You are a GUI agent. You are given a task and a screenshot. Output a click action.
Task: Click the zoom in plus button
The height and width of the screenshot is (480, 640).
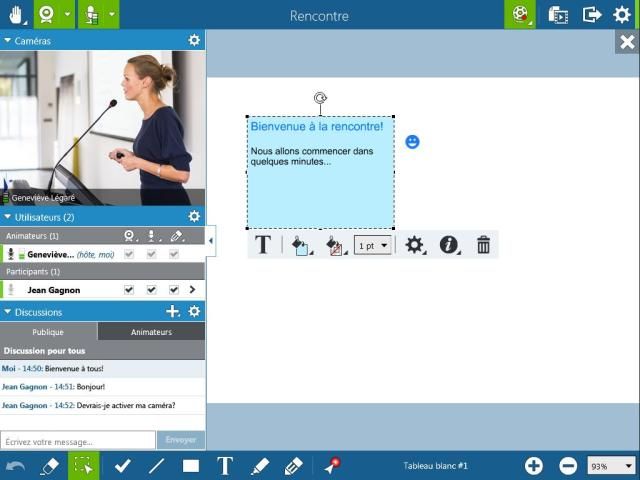[x=534, y=466]
